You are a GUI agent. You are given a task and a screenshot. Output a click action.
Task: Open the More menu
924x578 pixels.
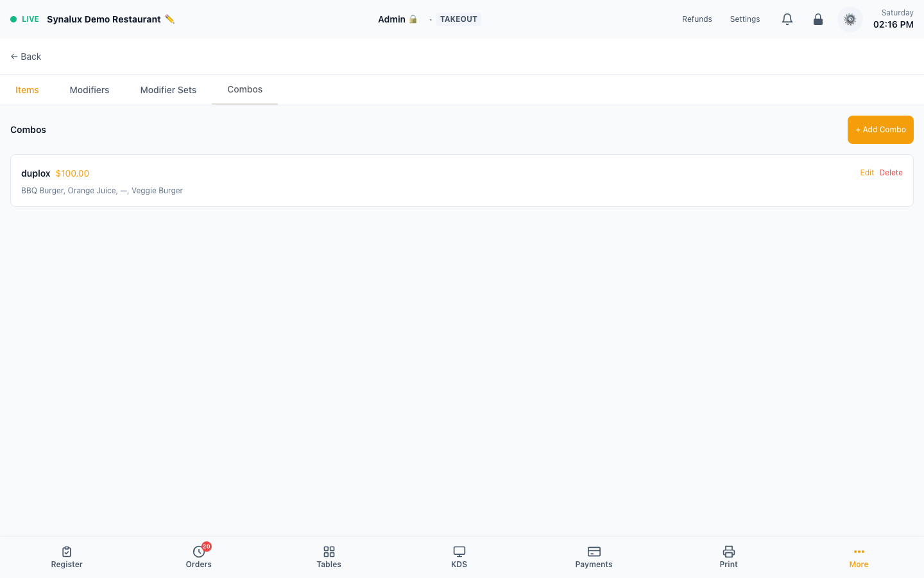859,557
